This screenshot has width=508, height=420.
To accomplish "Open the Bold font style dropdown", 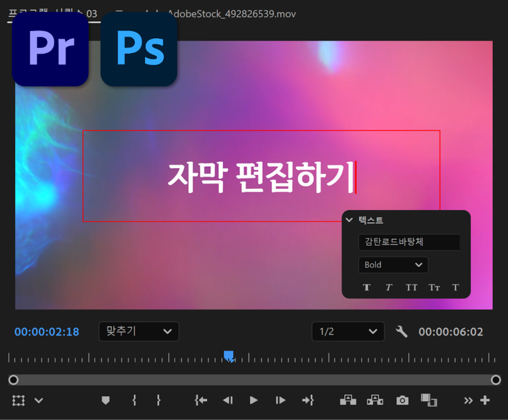I will pos(394,265).
